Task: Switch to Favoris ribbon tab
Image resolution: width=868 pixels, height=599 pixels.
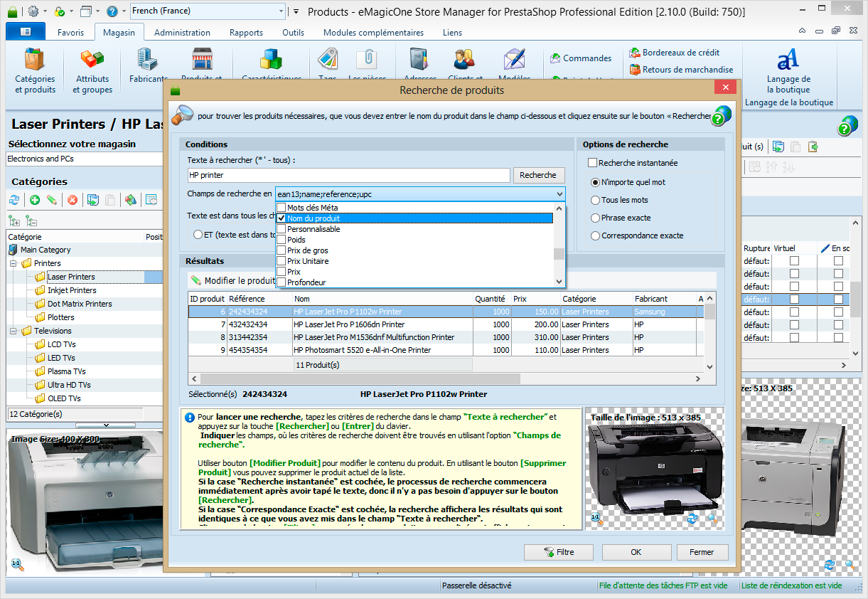Action: (x=70, y=32)
